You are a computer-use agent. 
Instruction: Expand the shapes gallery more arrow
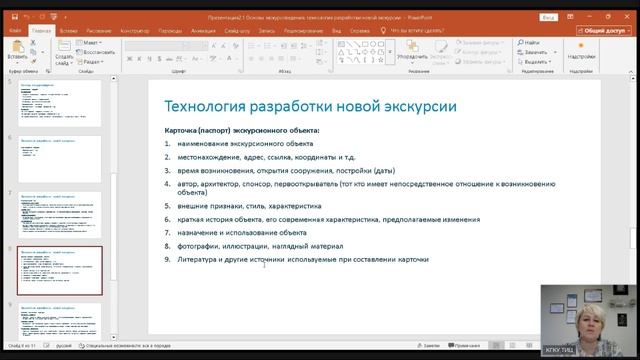[390, 52]
